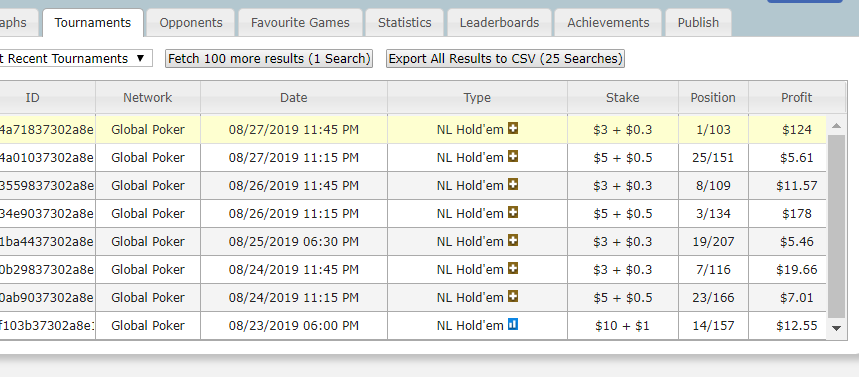
Task: Click the table's vertical scrollbar thumb
Action: [x=836, y=226]
